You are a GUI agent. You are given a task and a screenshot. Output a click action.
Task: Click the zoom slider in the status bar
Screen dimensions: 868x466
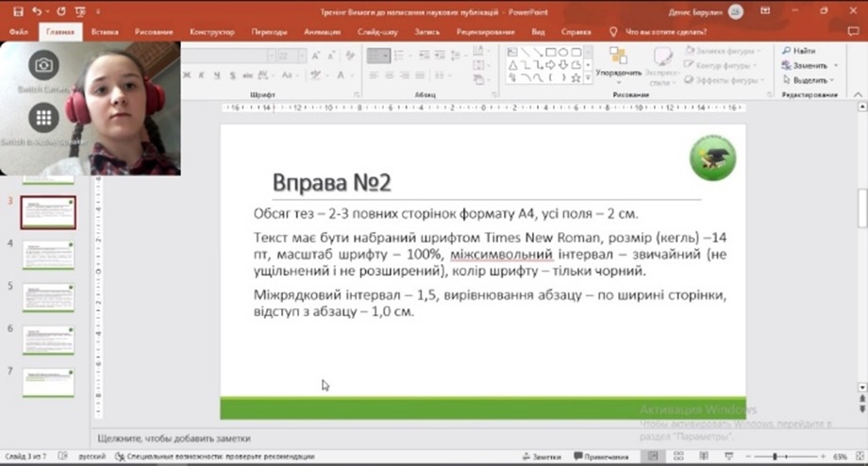tap(784, 457)
